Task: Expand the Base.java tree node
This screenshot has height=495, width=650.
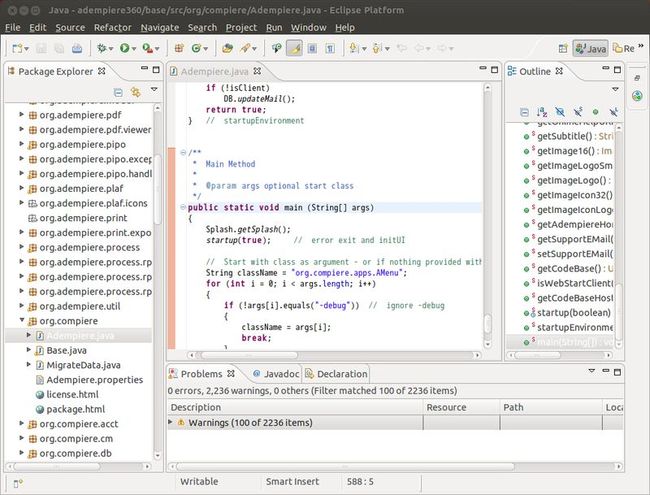Action: click(x=29, y=349)
